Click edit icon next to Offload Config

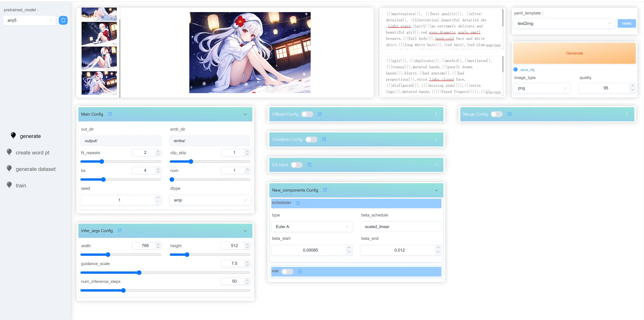(320, 114)
